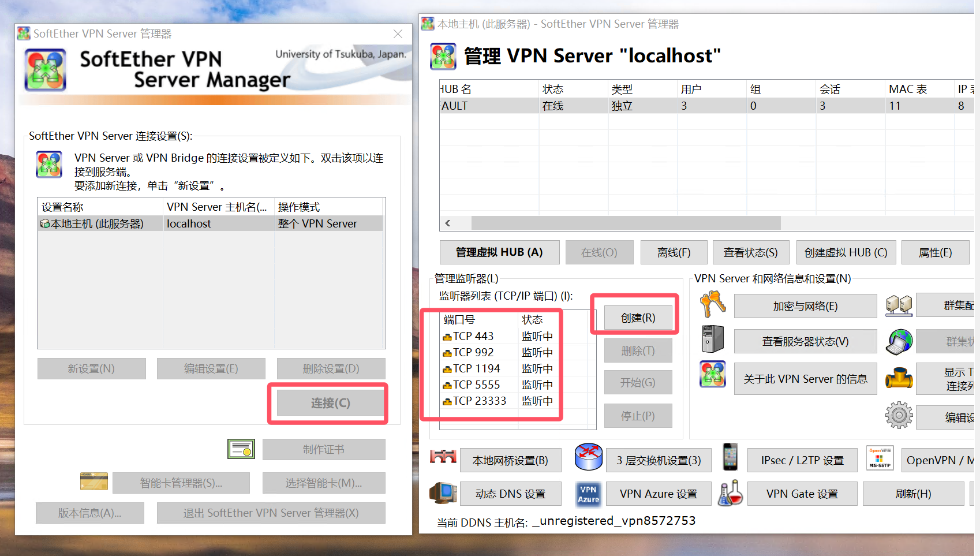Click the globe and laptop cluster status icon
The image size is (980, 556).
pos(899,342)
